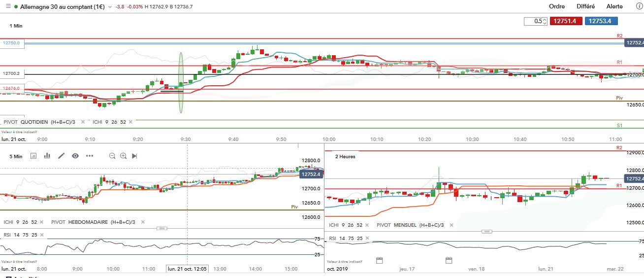Image resolution: width=644 pixels, height=278 pixels.
Task: Open the three-dots more options menu
Action: [x=90, y=156]
